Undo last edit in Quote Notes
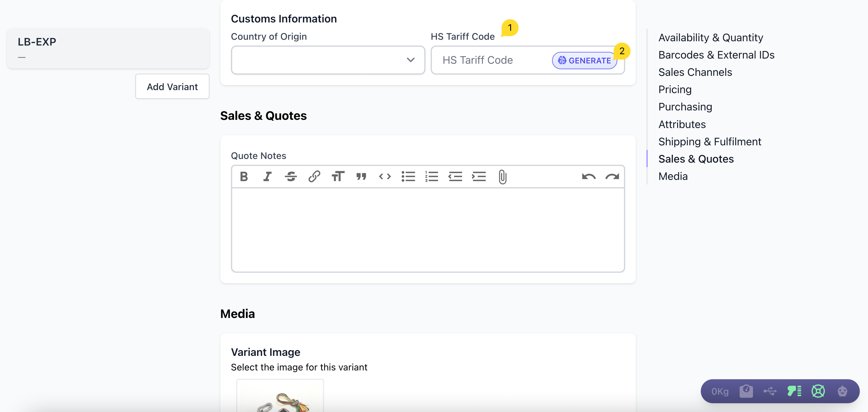868x412 pixels. (x=589, y=177)
